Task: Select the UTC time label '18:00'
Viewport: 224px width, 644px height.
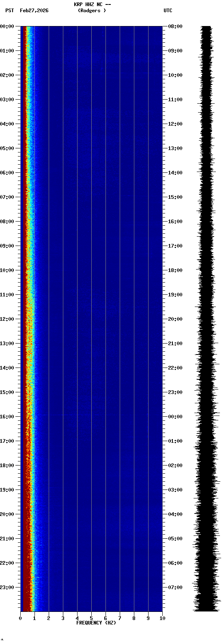Action: point(175,270)
